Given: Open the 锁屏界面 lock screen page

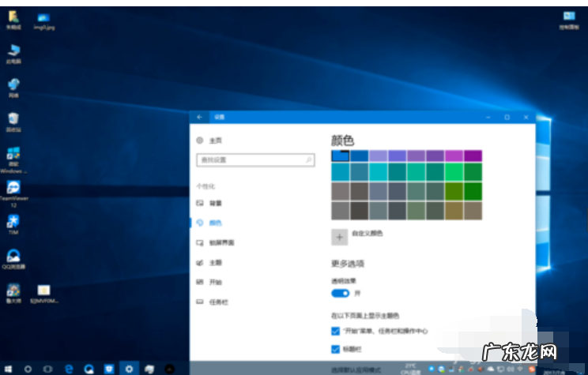Looking at the screenshot, I should (x=215, y=242).
